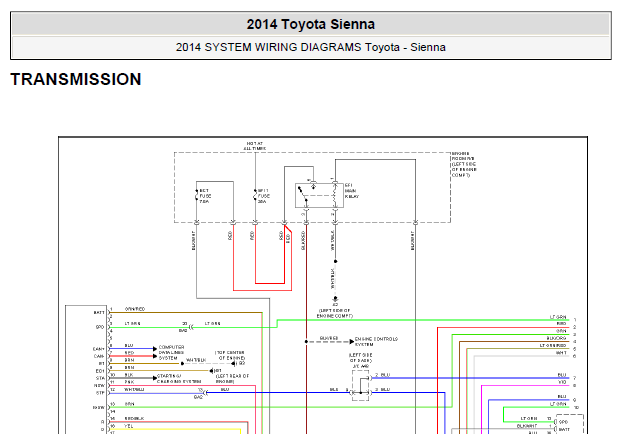Click the STA pin label
This screenshot has width=618, height=434.
tap(100, 378)
